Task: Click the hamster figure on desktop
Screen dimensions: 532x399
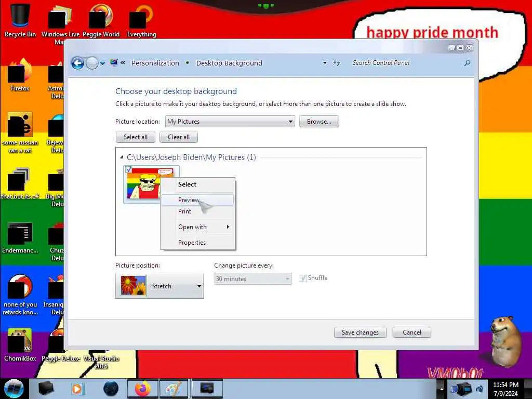Action: (x=506, y=341)
